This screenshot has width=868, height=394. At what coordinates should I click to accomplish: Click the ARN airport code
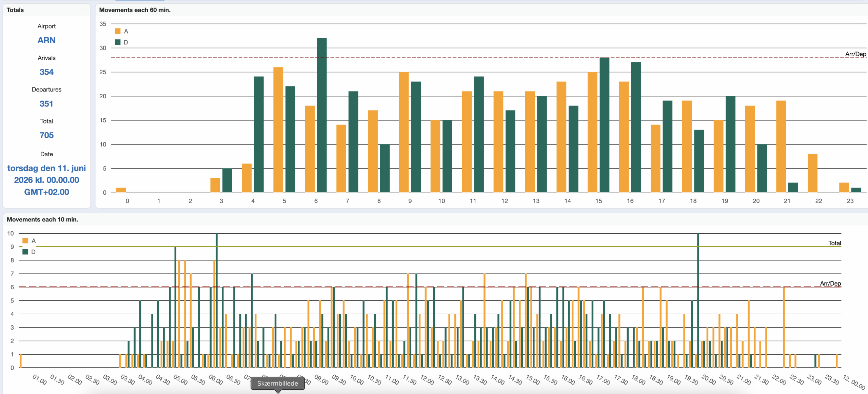(46, 40)
